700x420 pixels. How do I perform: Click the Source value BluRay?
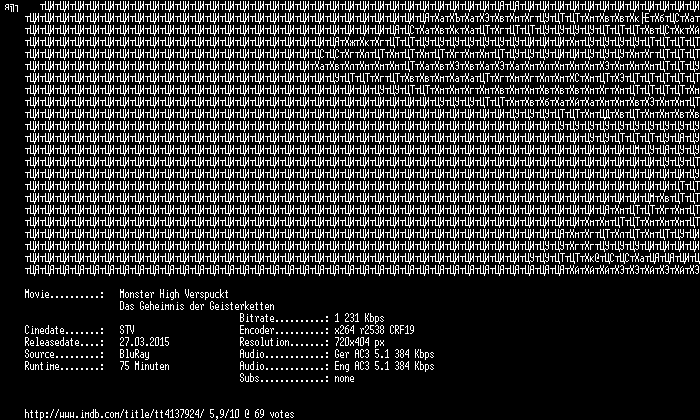pos(134,354)
